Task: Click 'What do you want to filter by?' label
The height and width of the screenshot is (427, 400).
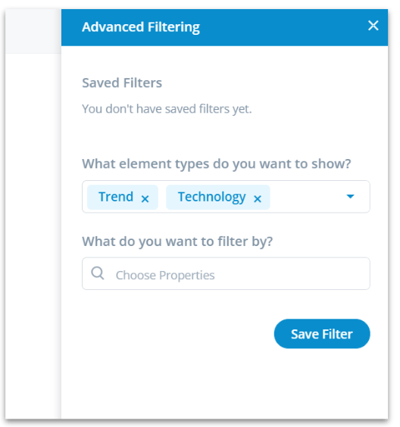Action: pos(177,241)
